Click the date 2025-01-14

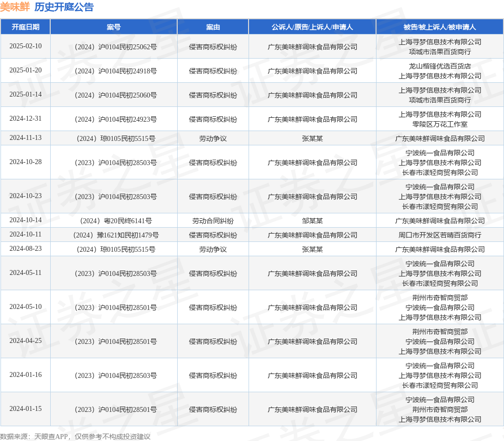pos(26,94)
